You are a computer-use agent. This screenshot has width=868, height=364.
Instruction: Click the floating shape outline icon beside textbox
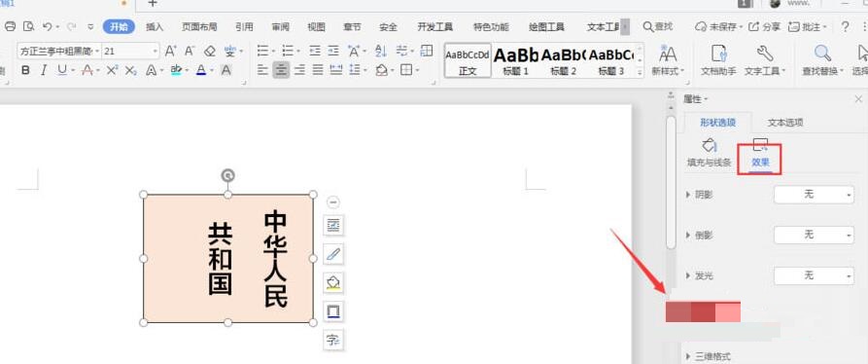click(x=333, y=311)
